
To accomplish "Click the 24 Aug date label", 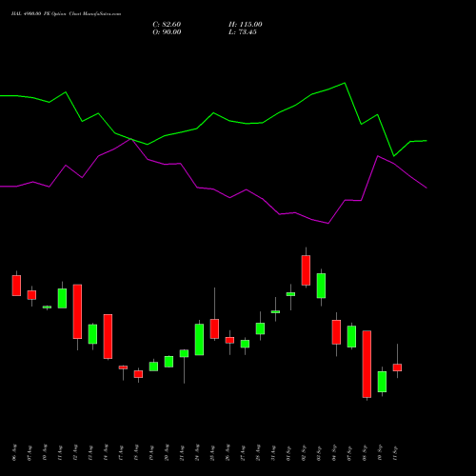I will tap(197, 452).
